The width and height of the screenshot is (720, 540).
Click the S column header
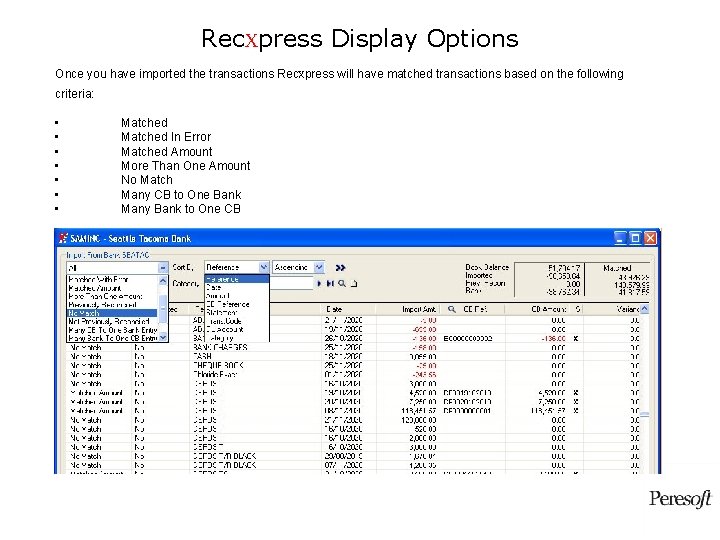[x=577, y=309]
